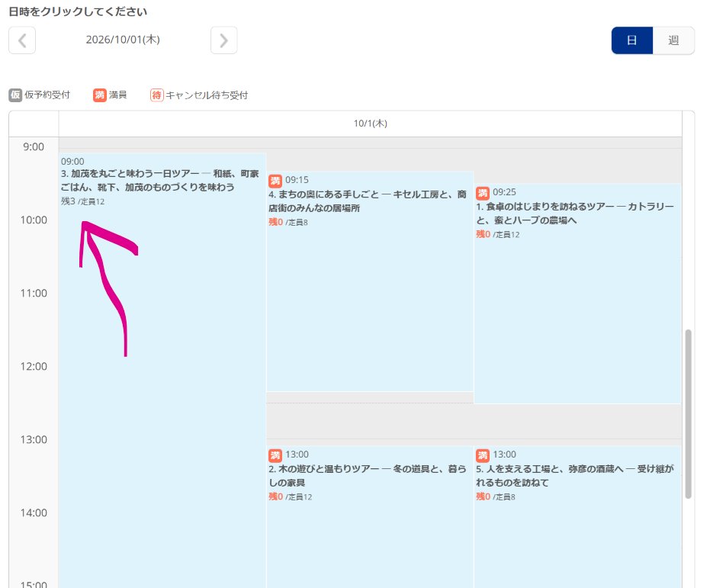710x588 pixels.
Task: Click the 10/1(木) column header
Action: (x=370, y=123)
